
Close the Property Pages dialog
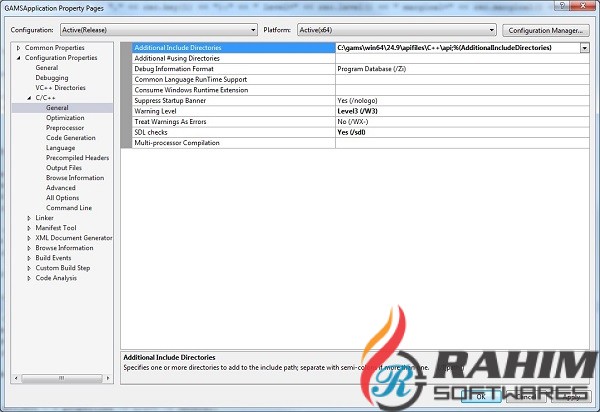(583, 5)
